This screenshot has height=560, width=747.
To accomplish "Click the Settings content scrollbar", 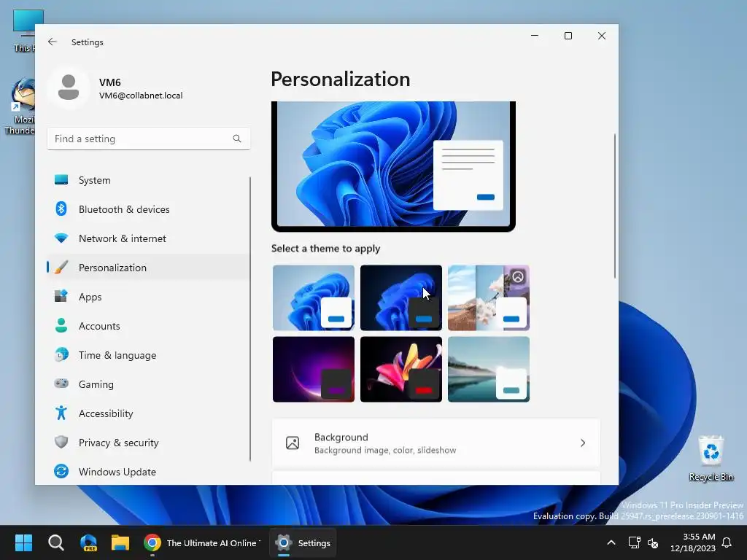I will 614,206.
